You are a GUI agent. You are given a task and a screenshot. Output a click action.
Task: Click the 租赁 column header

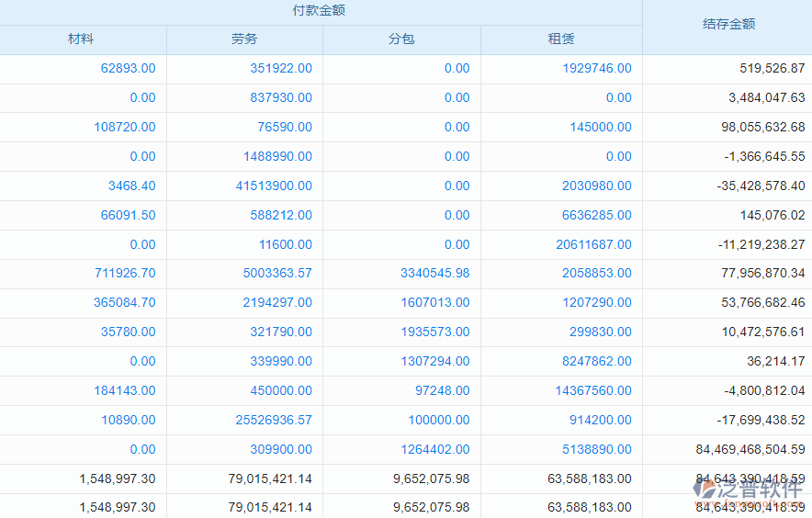coord(561,39)
